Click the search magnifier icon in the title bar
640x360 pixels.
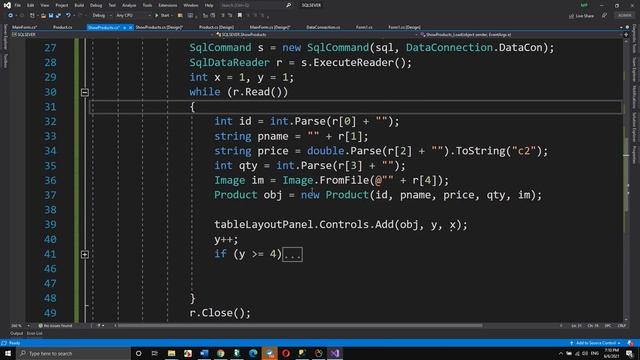coord(289,5)
